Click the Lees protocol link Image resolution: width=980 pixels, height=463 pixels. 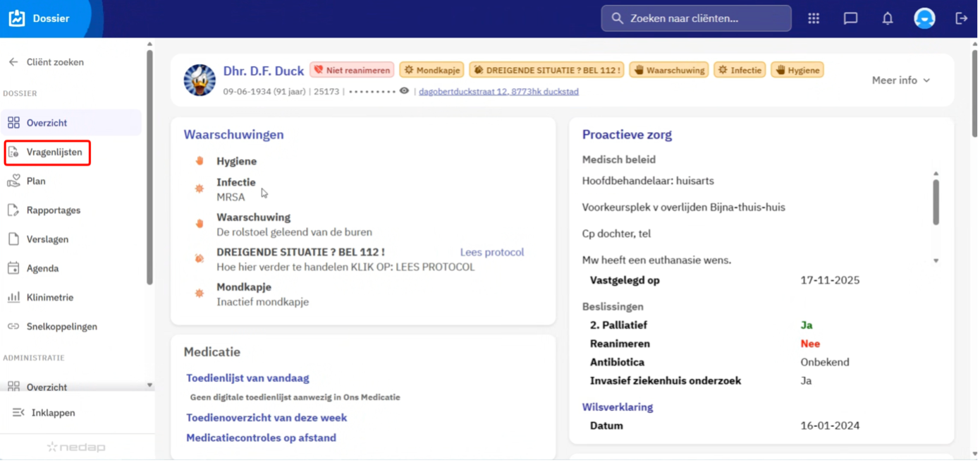pyautogui.click(x=492, y=252)
